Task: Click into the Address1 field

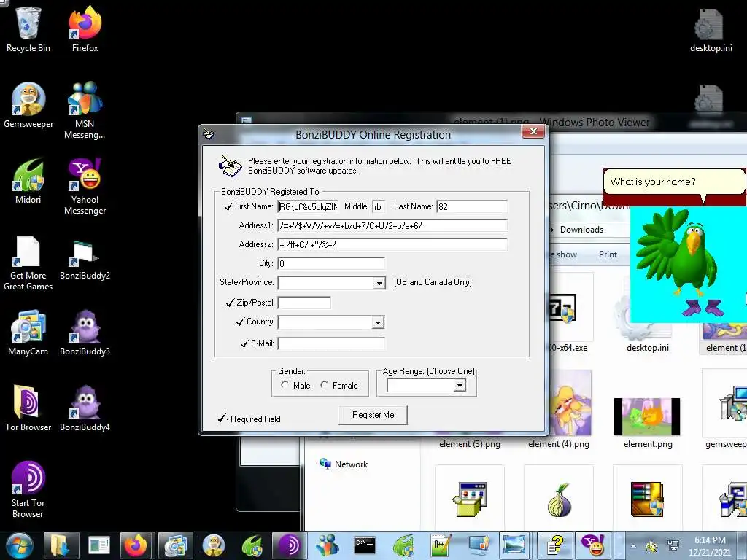Action: pyautogui.click(x=392, y=226)
